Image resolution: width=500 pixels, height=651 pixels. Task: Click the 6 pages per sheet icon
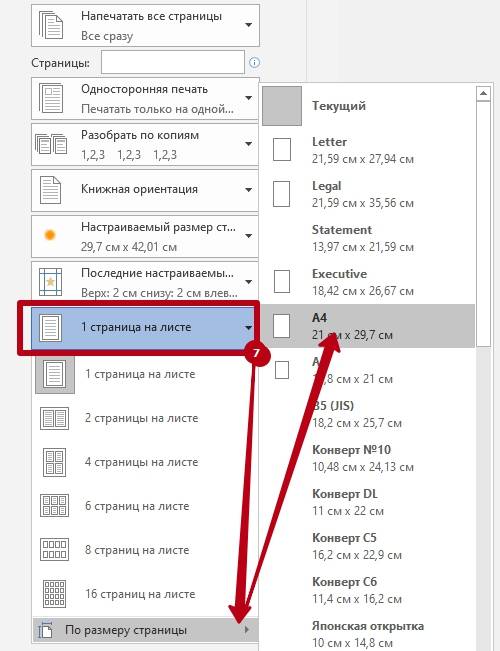[54, 506]
